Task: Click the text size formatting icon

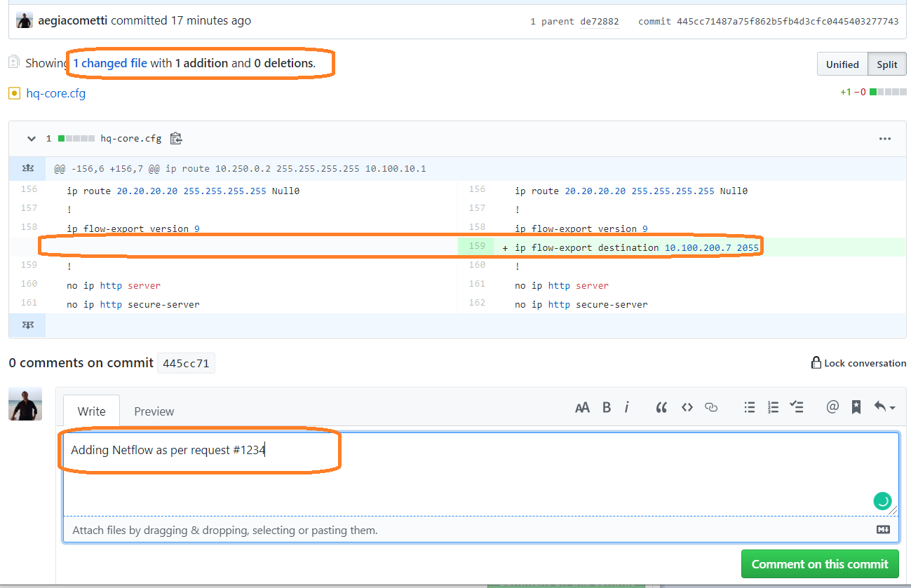Action: 582,407
